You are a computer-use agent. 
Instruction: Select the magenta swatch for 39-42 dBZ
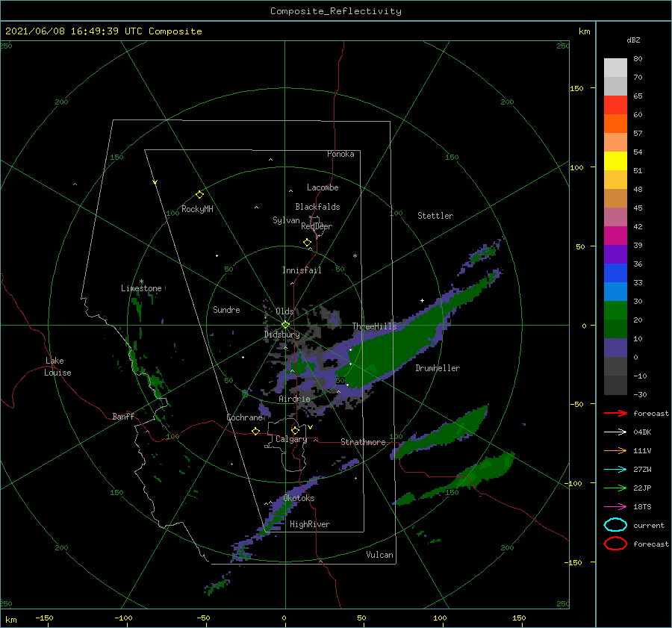click(x=615, y=235)
